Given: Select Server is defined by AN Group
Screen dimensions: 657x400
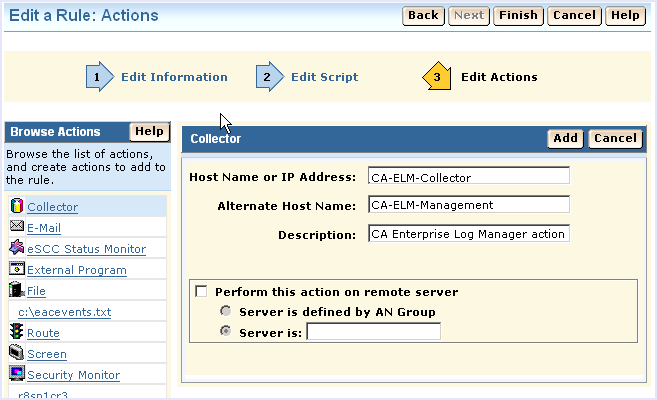Looking at the screenshot, I should (225, 312).
